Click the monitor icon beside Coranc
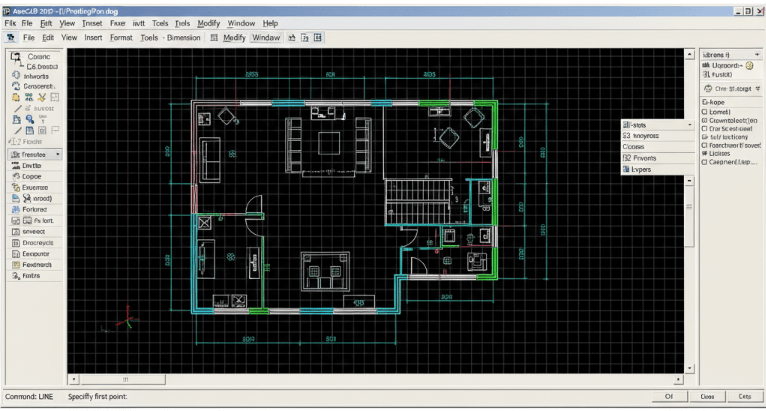The image size is (766, 411). (x=16, y=57)
